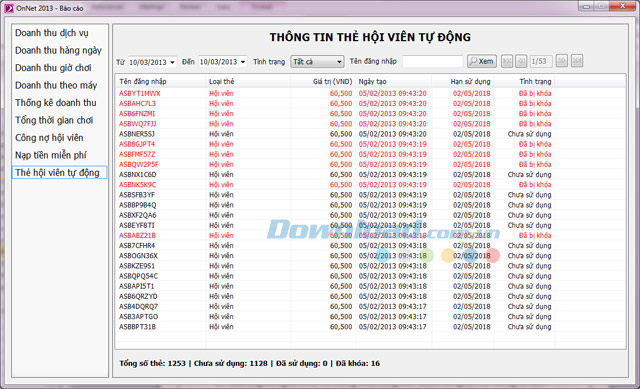
Task: Sort by Giá trị (VND) column header
Action: 323,82
